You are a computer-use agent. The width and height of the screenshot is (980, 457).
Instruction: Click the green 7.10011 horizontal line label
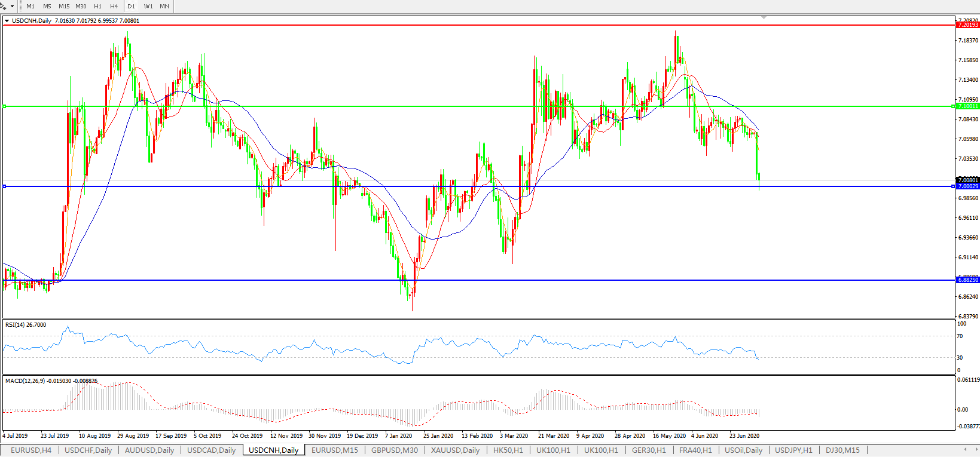[967, 106]
